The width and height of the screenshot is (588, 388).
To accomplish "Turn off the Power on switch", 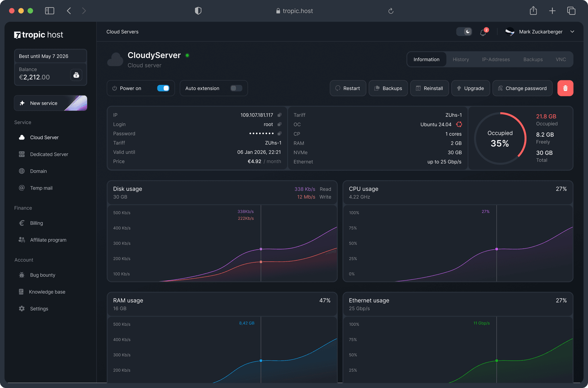I will click(x=163, y=88).
